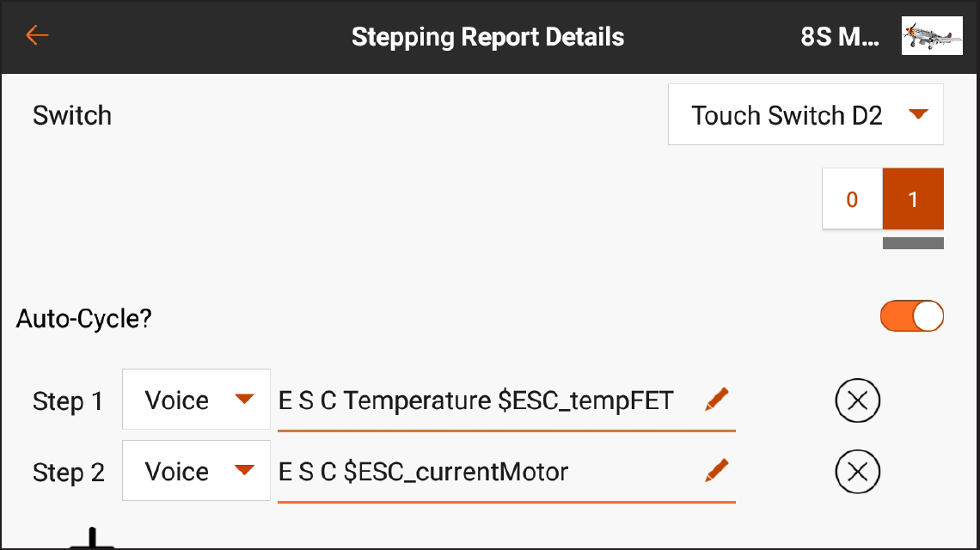Delete Step 2 using its X icon

(858, 471)
